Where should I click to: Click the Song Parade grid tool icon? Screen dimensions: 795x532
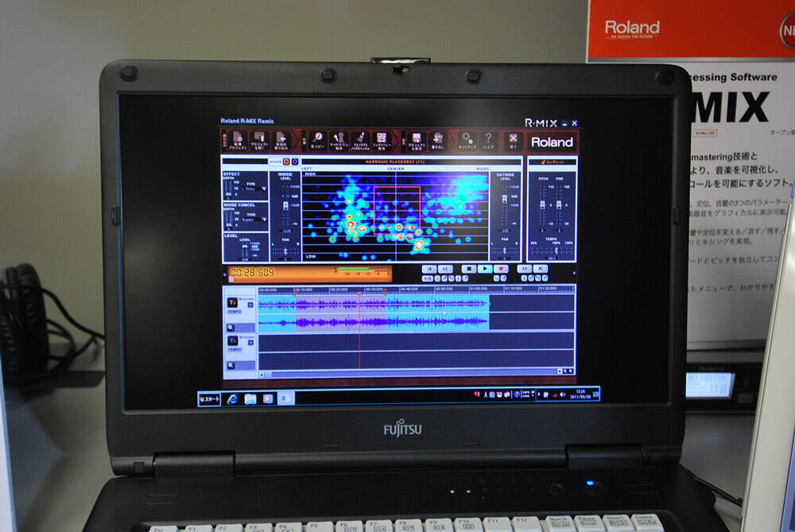(382, 141)
